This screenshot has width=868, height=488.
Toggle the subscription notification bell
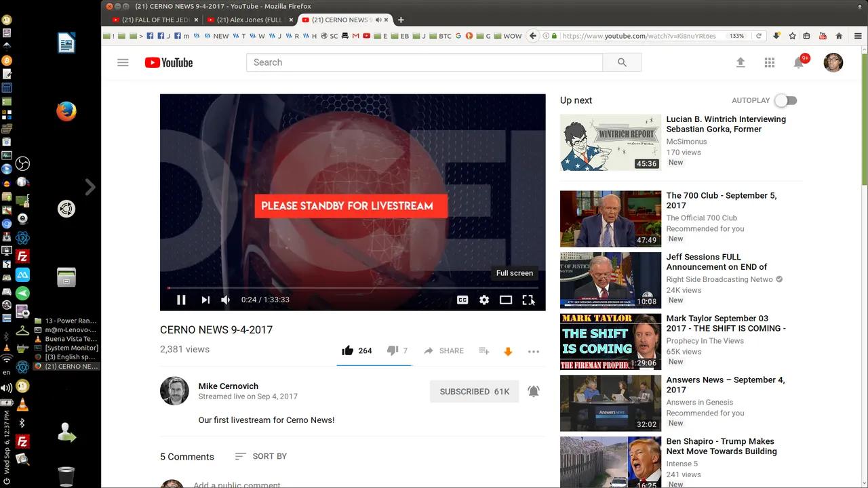tap(534, 391)
